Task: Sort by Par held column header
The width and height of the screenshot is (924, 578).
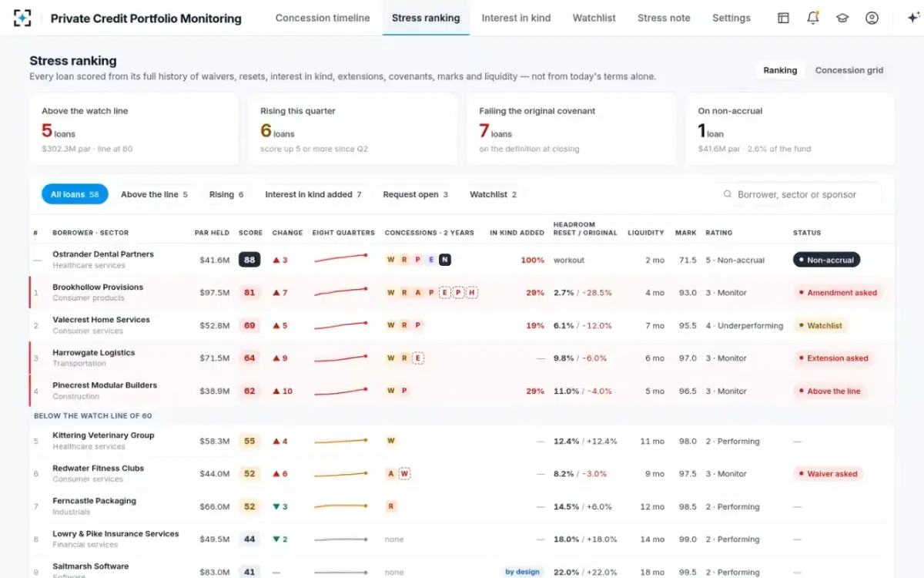Action: point(212,233)
